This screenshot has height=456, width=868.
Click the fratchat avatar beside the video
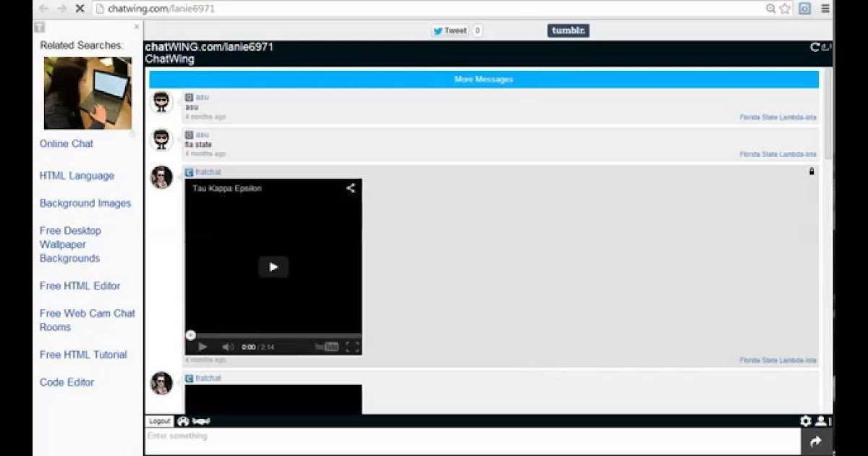161,177
